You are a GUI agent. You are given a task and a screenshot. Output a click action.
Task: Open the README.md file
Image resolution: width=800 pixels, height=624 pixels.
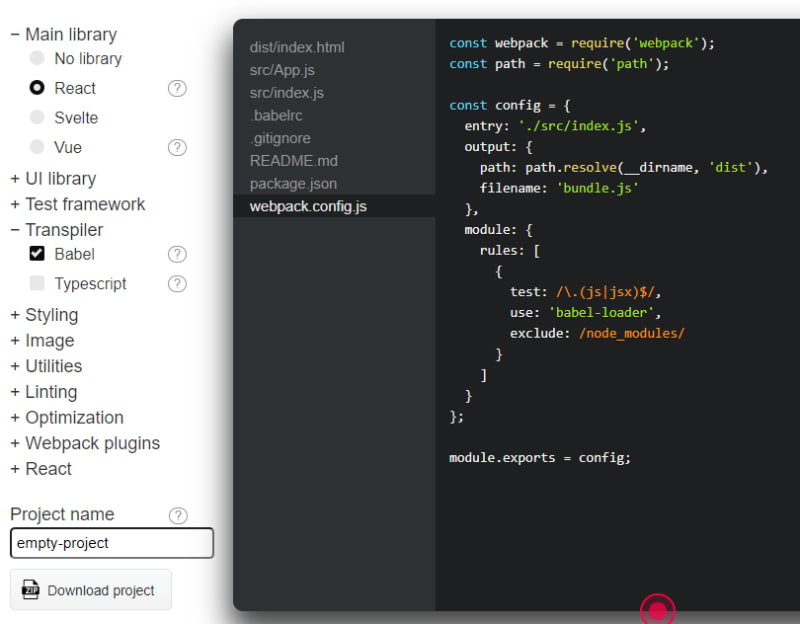(293, 161)
